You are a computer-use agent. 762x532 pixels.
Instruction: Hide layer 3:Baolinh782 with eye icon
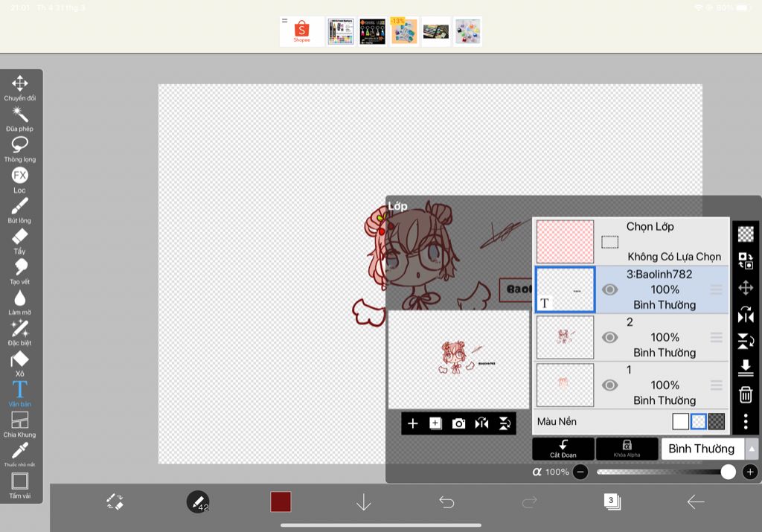pyautogui.click(x=610, y=289)
